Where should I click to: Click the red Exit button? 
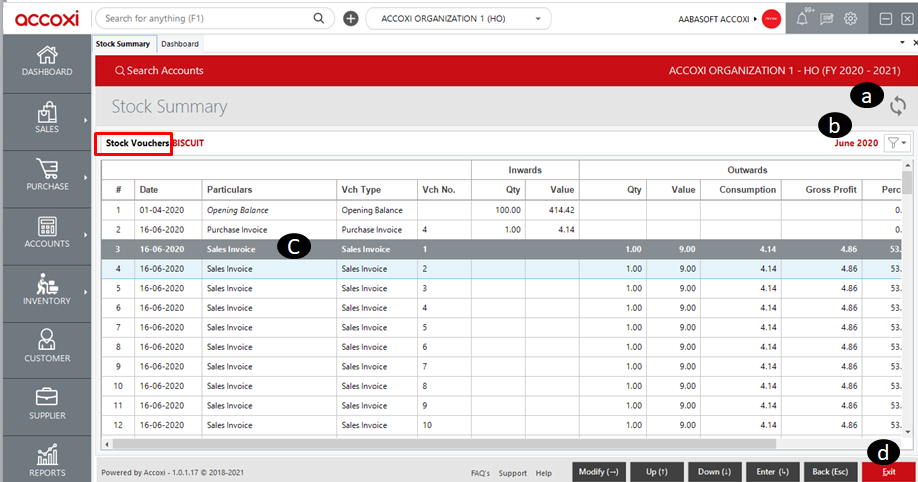click(889, 472)
